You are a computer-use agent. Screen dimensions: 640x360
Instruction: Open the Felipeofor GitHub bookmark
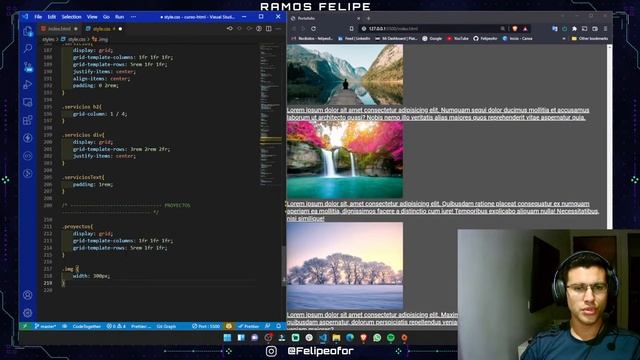click(485, 38)
